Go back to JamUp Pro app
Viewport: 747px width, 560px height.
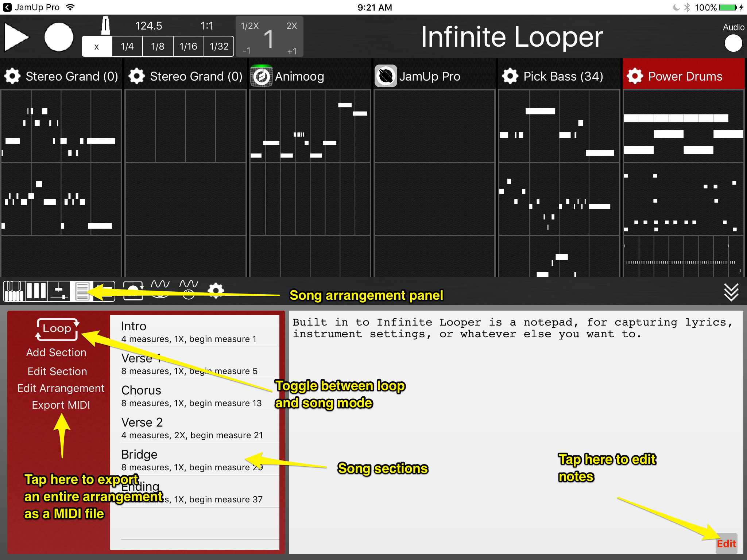click(31, 7)
